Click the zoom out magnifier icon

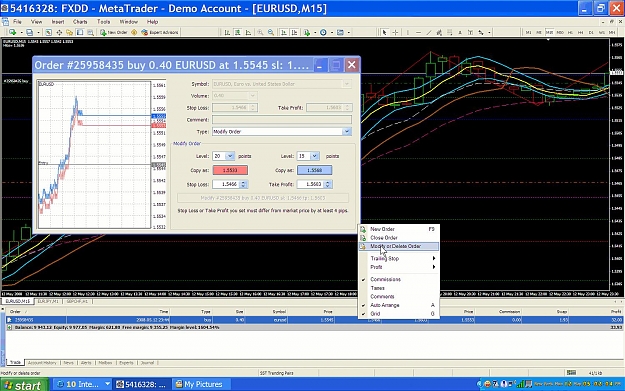(x=271, y=32)
